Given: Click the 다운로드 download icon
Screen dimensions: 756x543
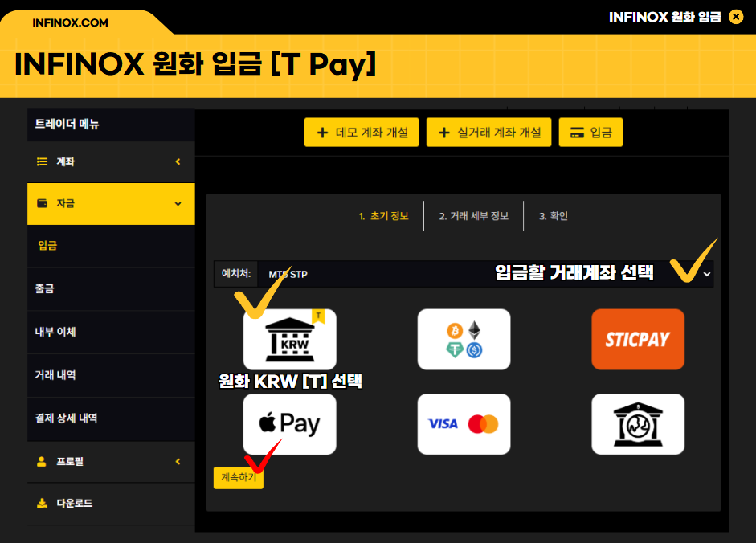Looking at the screenshot, I should click(42, 504).
